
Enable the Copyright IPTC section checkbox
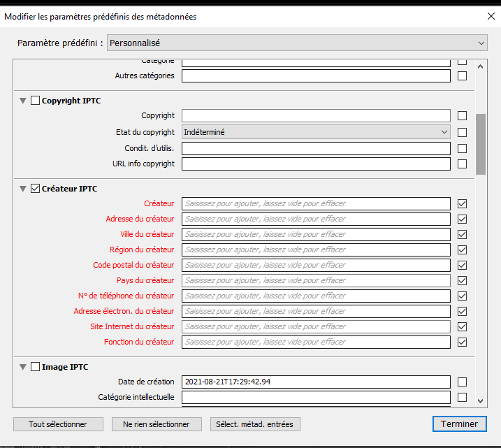click(35, 101)
